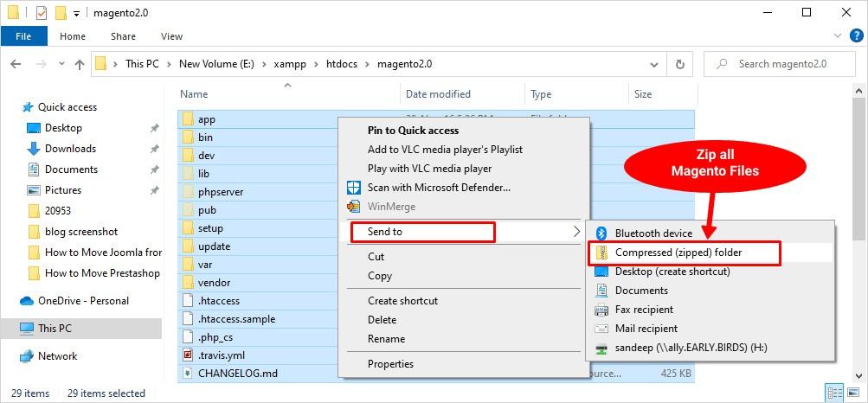The height and width of the screenshot is (403, 868).
Task: Choose Cut from the context menu
Action: coord(376,257)
